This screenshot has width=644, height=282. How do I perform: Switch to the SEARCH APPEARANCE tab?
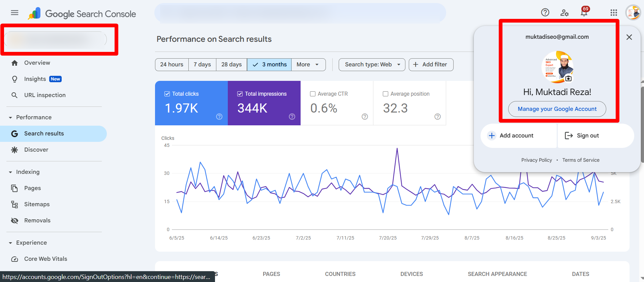click(x=497, y=274)
